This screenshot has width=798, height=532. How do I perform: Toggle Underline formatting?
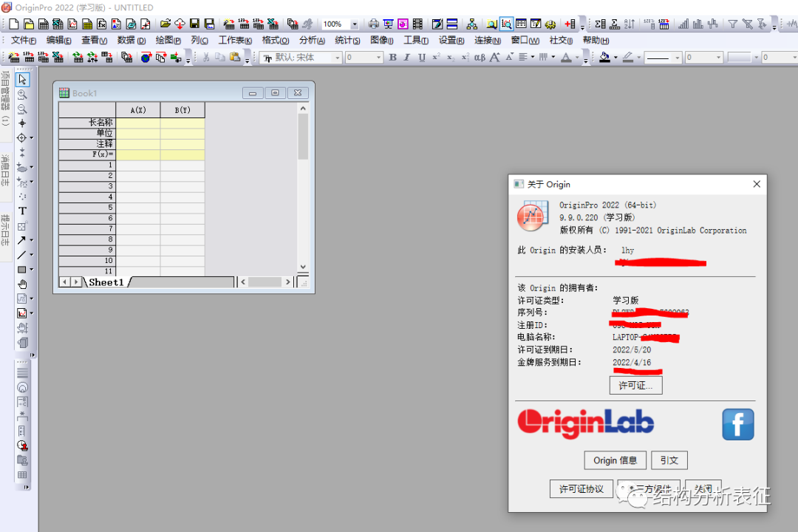point(421,58)
